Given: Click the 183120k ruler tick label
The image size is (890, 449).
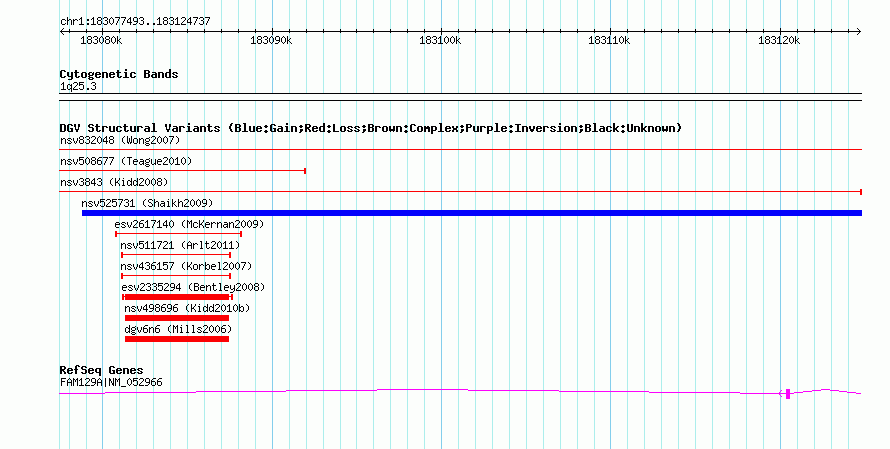Looking at the screenshot, I should pos(779,40).
